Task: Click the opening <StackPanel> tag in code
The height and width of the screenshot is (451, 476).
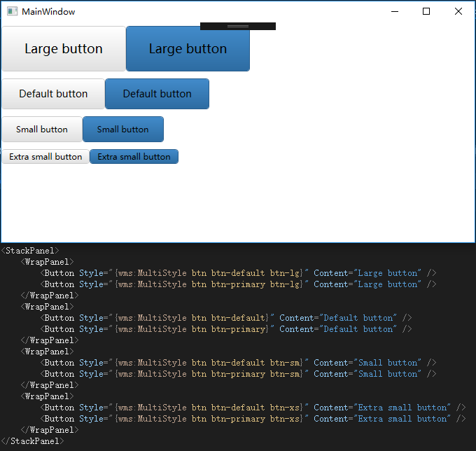Action: (x=30, y=251)
